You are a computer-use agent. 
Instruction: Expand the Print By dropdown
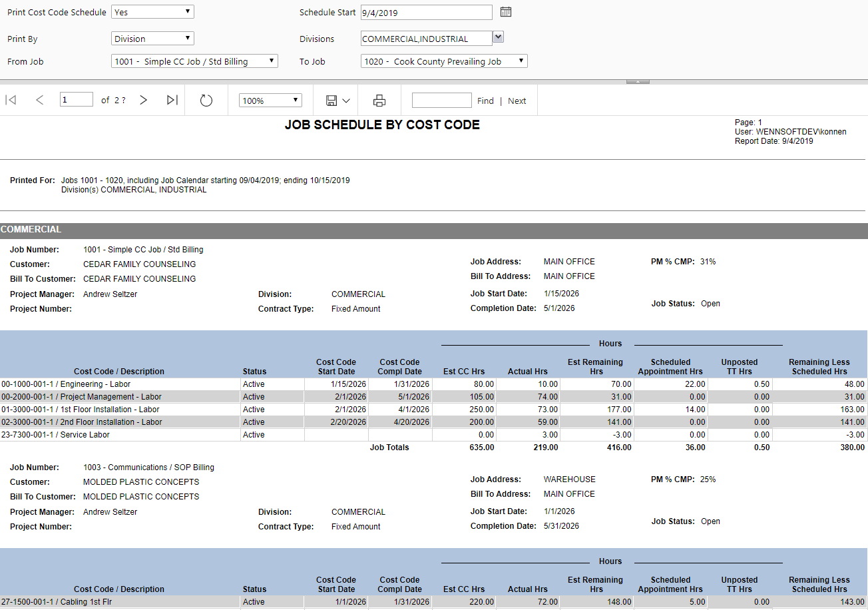point(152,39)
